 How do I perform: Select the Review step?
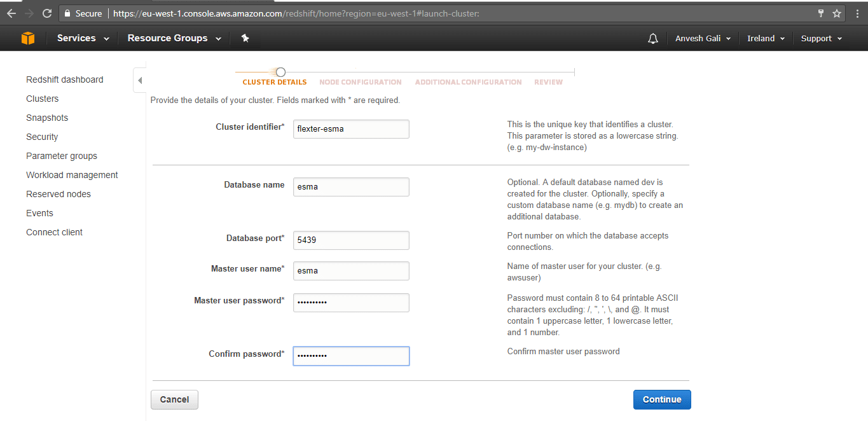tap(549, 82)
